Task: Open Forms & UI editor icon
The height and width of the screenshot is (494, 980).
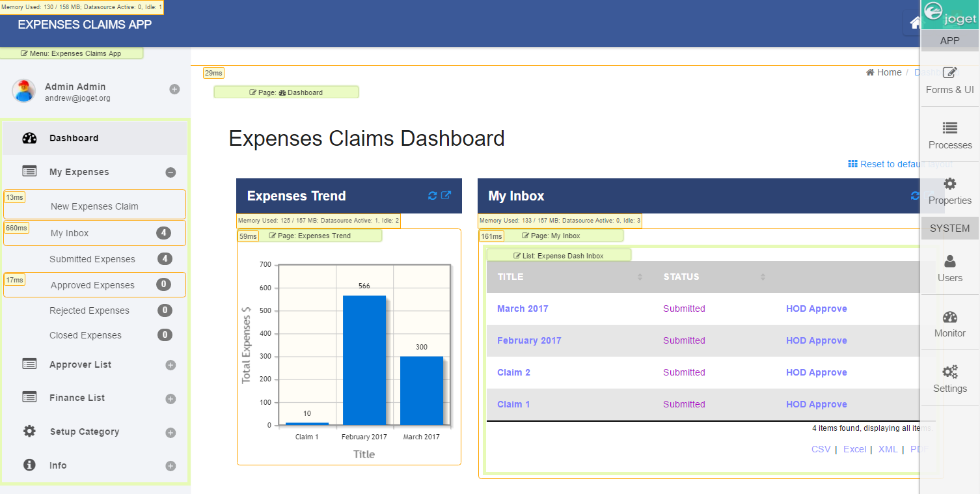Action: [x=949, y=73]
